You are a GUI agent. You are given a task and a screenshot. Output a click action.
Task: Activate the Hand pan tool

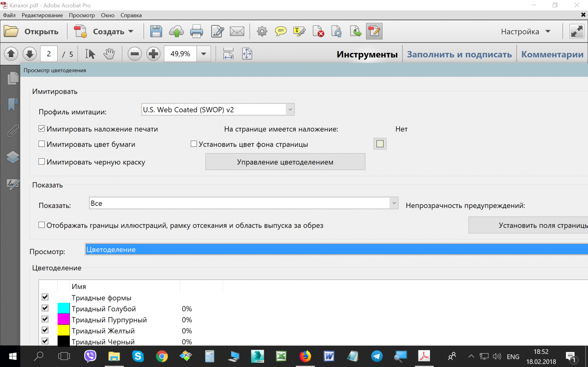pos(109,54)
